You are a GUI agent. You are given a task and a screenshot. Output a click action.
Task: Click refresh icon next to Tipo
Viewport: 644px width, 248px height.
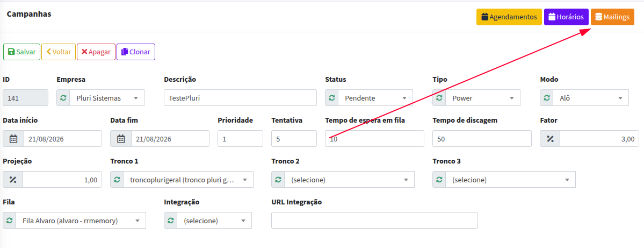(439, 98)
